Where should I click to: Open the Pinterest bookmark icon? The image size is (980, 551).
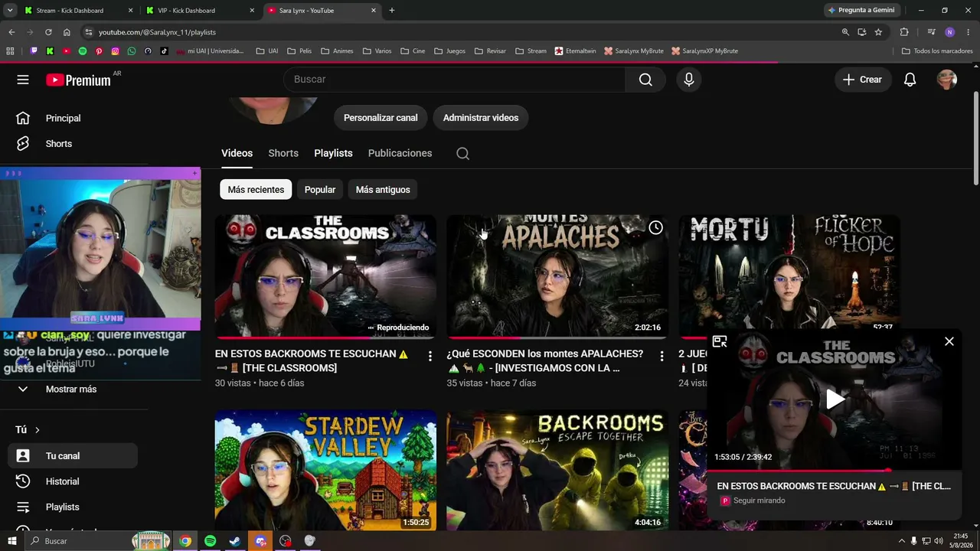tap(99, 51)
